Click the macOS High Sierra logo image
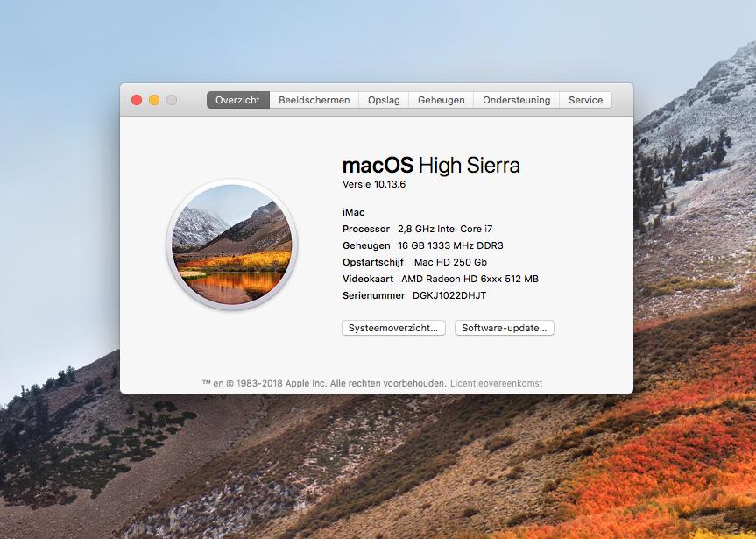This screenshot has width=756, height=539. click(x=232, y=245)
